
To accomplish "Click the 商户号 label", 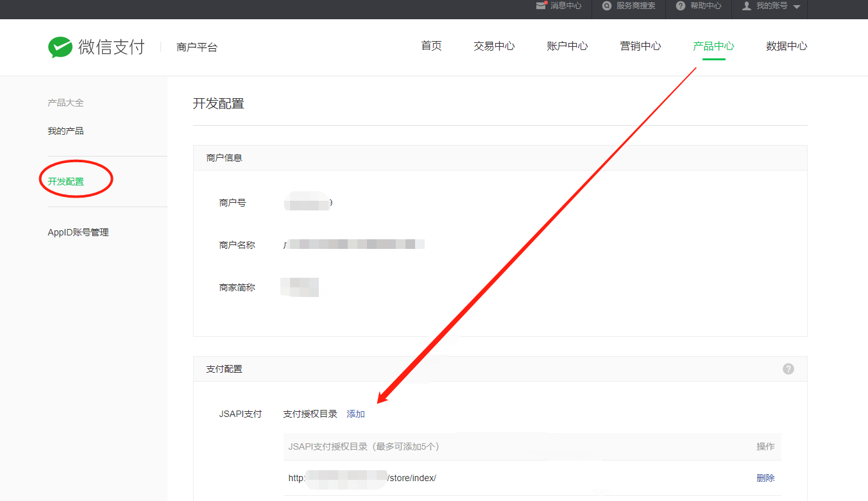I will 232,203.
